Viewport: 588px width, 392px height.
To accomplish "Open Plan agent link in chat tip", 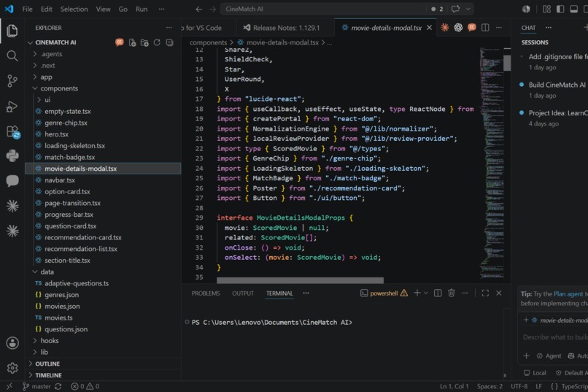I will (x=568, y=294).
